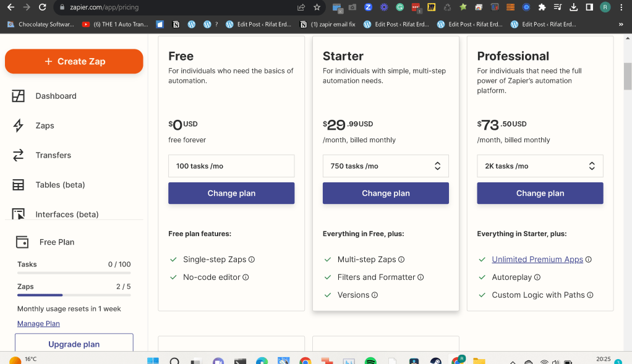This screenshot has height=364, width=632.
Task: Open the media control playlist icon
Action: tap(558, 7)
